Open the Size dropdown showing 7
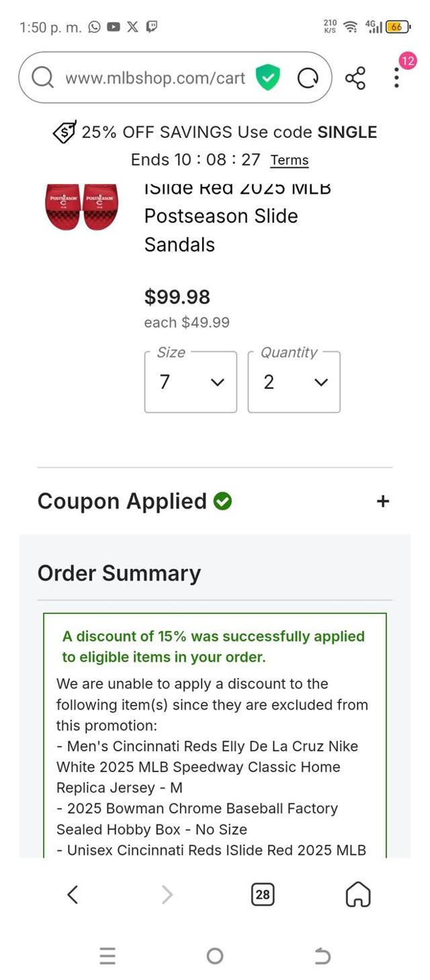Viewport: 430px width, 980px height. click(191, 382)
